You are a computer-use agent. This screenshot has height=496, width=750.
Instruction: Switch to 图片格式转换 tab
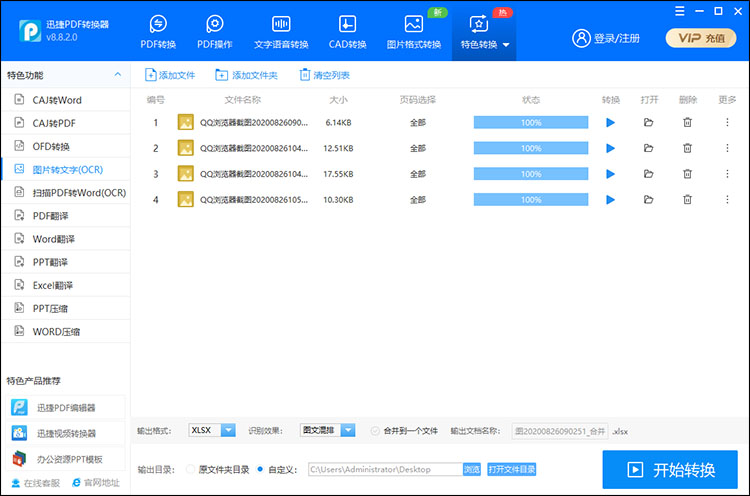click(414, 32)
